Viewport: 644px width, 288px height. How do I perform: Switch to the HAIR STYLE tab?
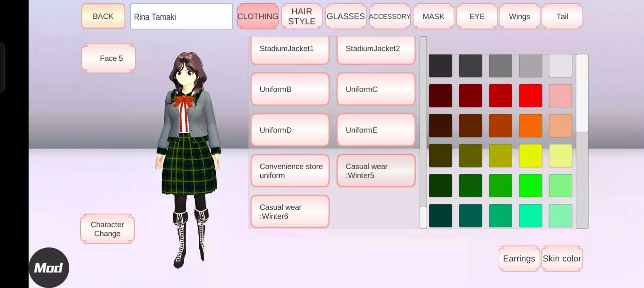[x=302, y=17]
